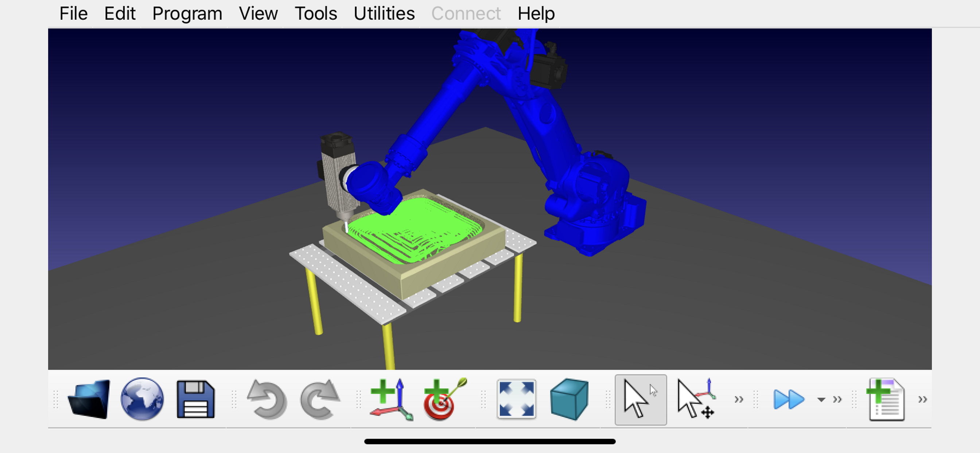Expand hidden program toolbar items
The image size is (980, 453).
pos(922,399)
